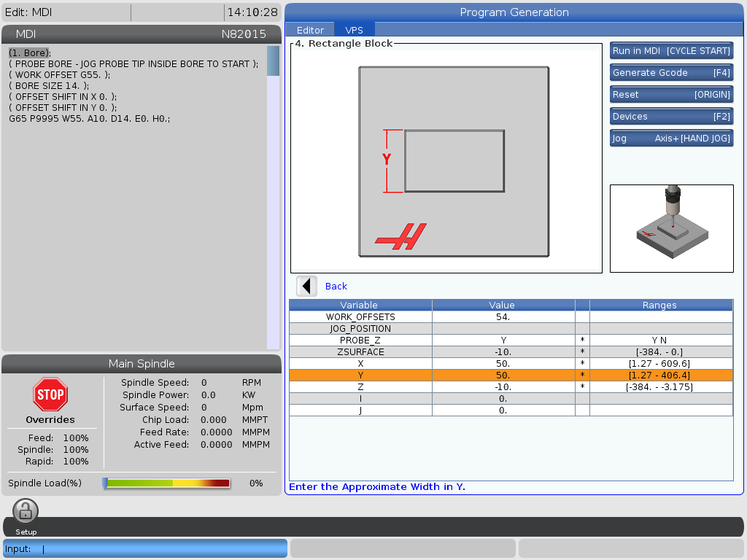Click range [1.27 - 609.6] cell

[659, 363]
